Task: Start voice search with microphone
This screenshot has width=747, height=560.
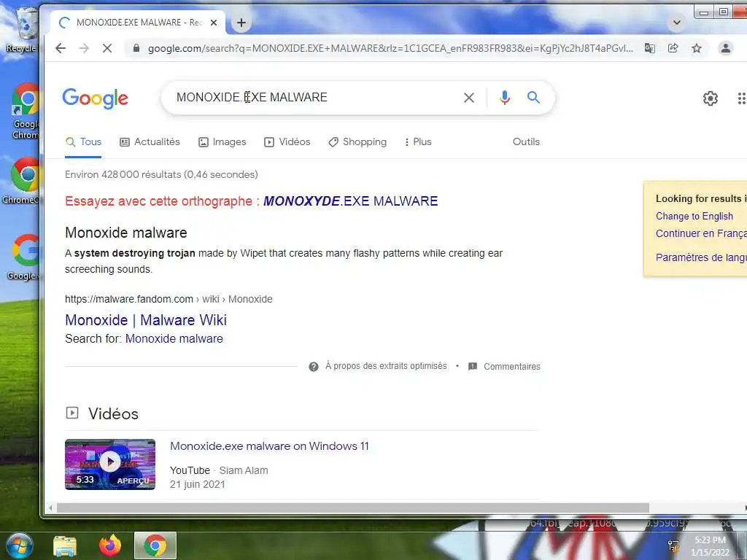Action: pyautogui.click(x=505, y=98)
